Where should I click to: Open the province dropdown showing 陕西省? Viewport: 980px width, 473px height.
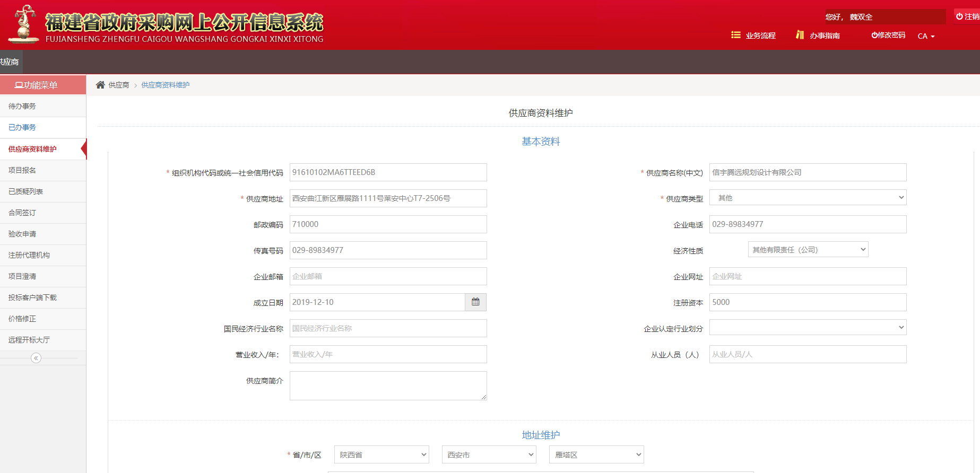[x=381, y=454]
